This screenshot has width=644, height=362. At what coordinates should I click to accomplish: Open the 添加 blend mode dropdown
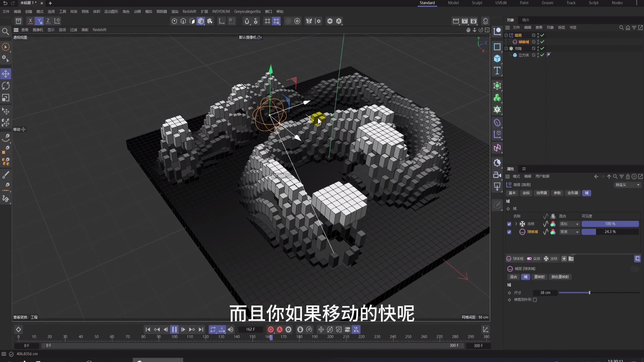(x=569, y=224)
